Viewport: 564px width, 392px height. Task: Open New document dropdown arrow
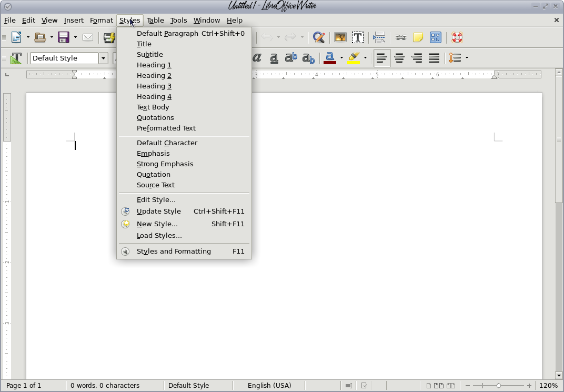(28, 37)
